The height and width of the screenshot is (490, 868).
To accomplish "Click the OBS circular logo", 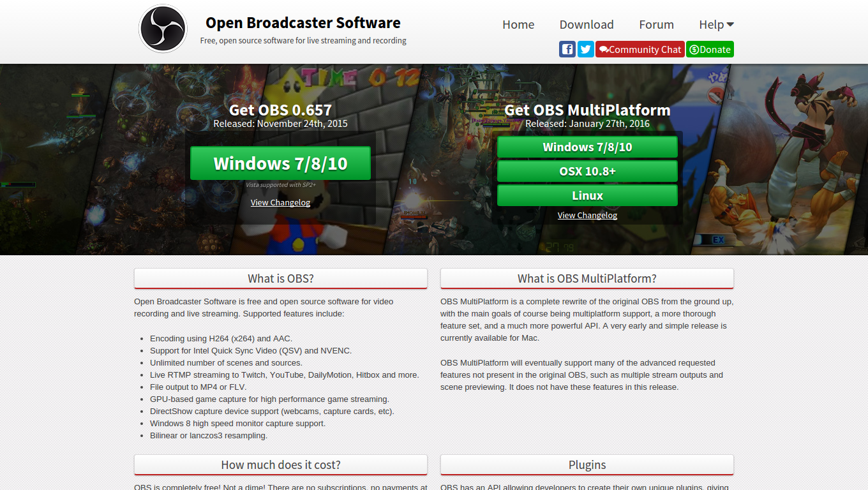I will point(163,29).
